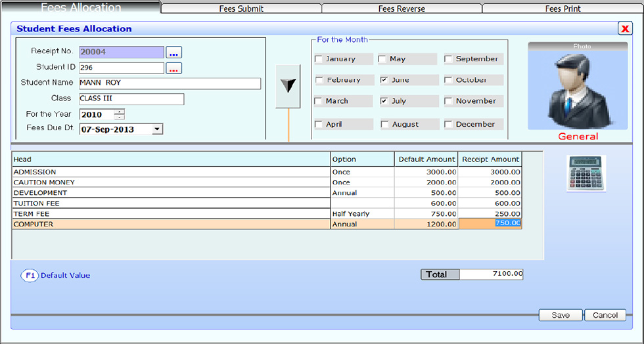Click COMPUTER default amount 1200.00 cell

click(x=426, y=224)
